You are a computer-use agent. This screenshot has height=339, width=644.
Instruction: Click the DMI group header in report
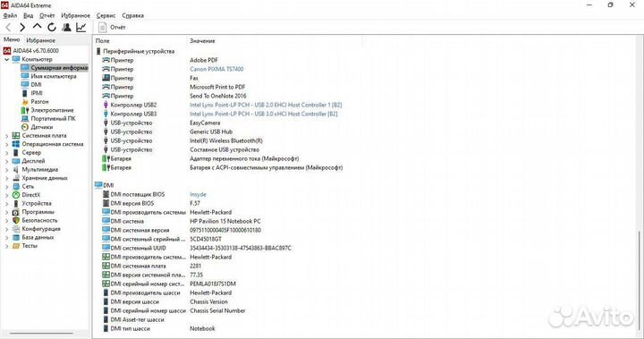coord(105,185)
